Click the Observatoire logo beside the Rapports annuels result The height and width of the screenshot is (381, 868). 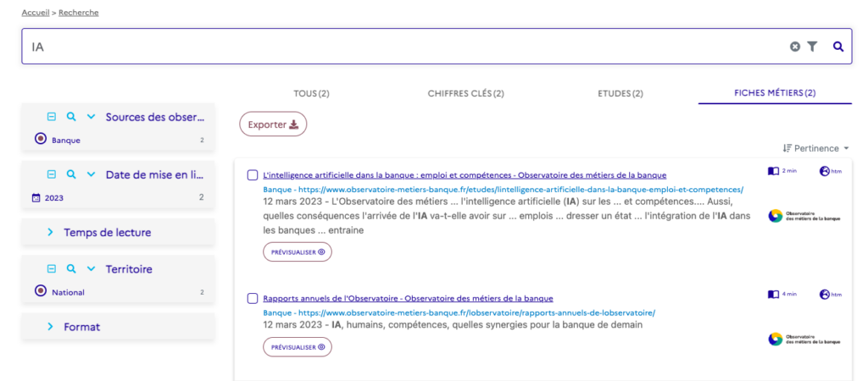(804, 339)
